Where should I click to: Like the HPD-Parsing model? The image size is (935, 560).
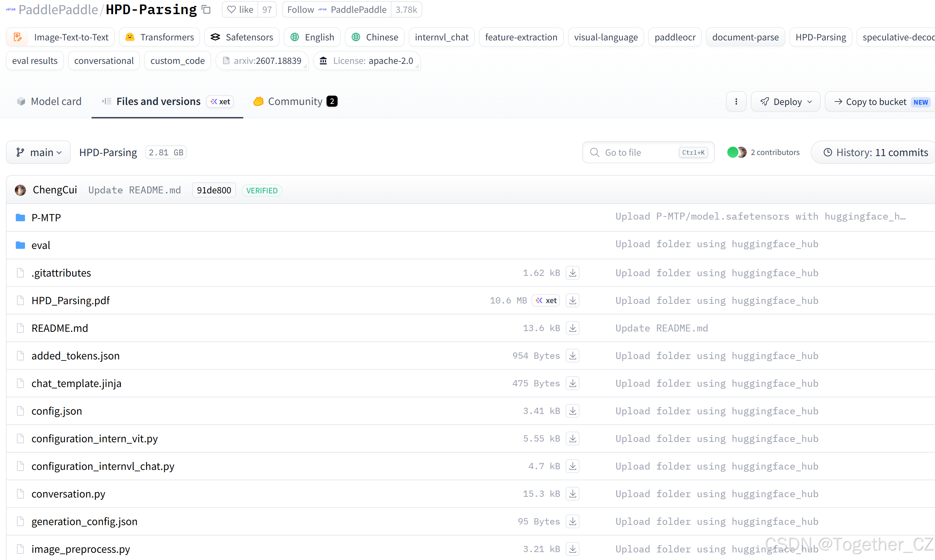point(240,9)
